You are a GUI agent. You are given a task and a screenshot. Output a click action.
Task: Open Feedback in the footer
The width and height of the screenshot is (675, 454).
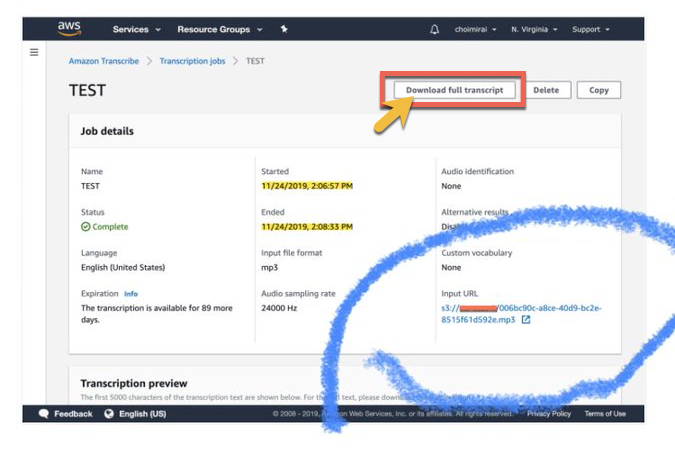coord(73,414)
